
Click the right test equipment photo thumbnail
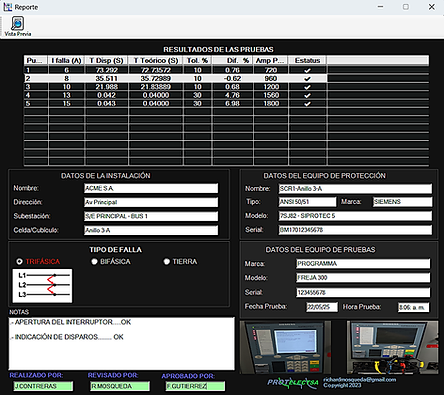click(393, 347)
